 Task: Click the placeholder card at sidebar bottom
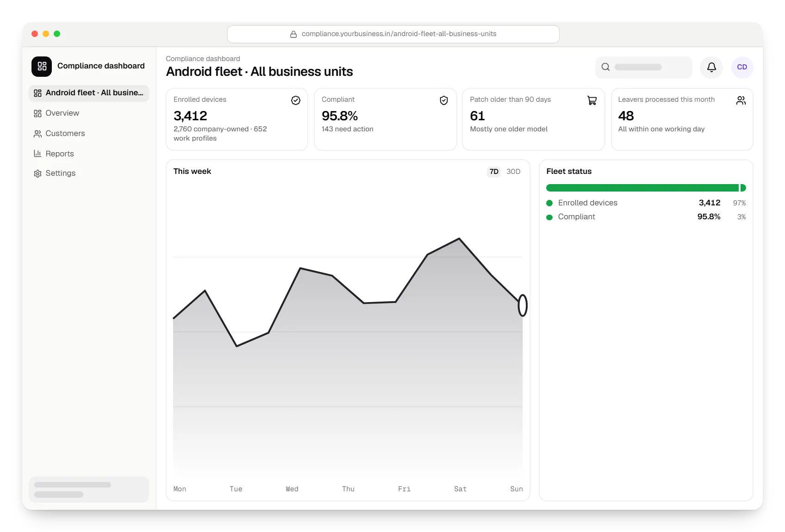click(89, 489)
